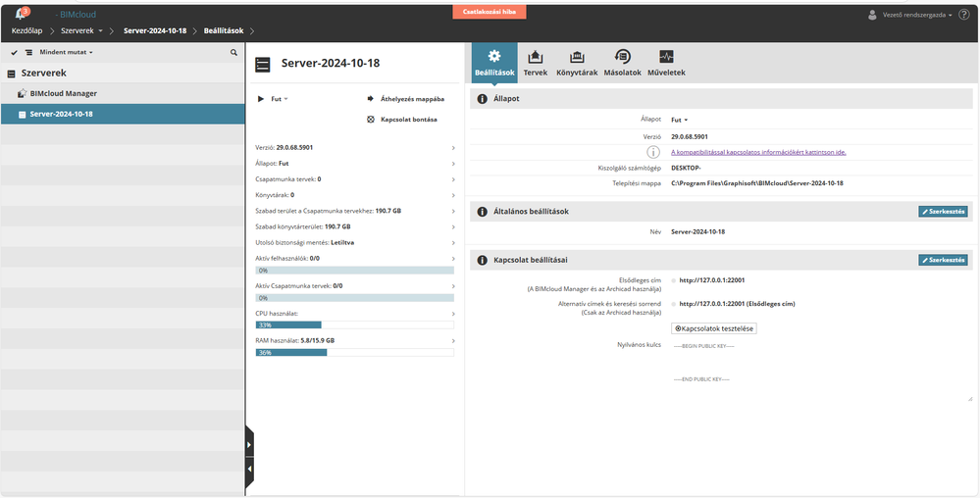The width and height of the screenshot is (980, 498).
Task: Open Szerverek breadcrumb dropdown
Action: (x=81, y=30)
